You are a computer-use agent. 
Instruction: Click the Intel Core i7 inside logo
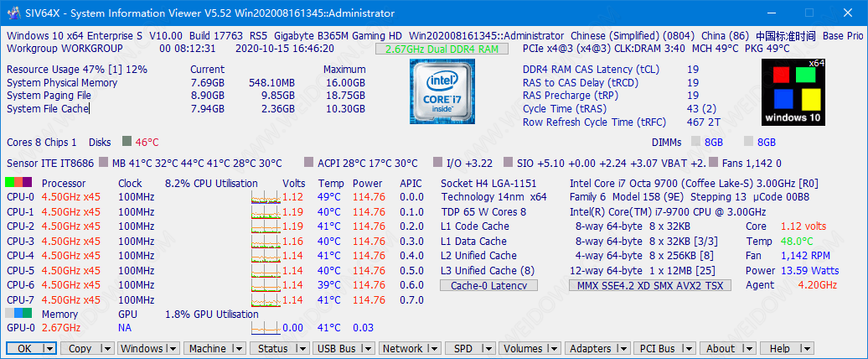click(442, 91)
